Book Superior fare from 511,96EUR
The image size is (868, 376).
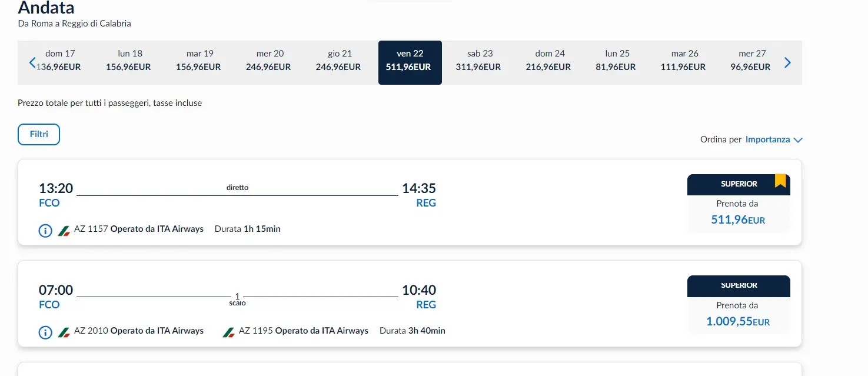coord(738,213)
